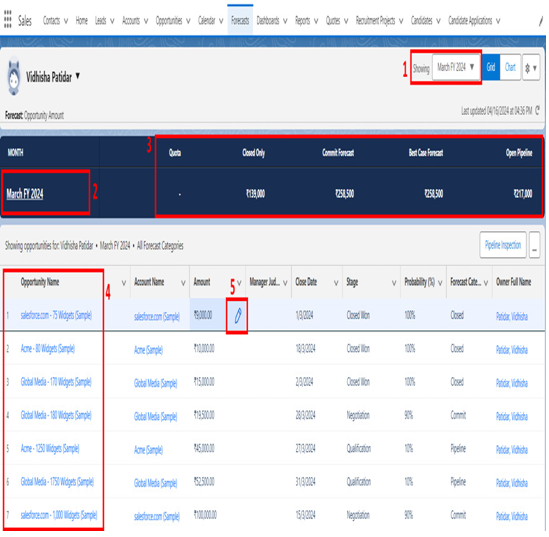Click Best Case Forecast column heading
Screen dimensions: 549x537
click(426, 153)
